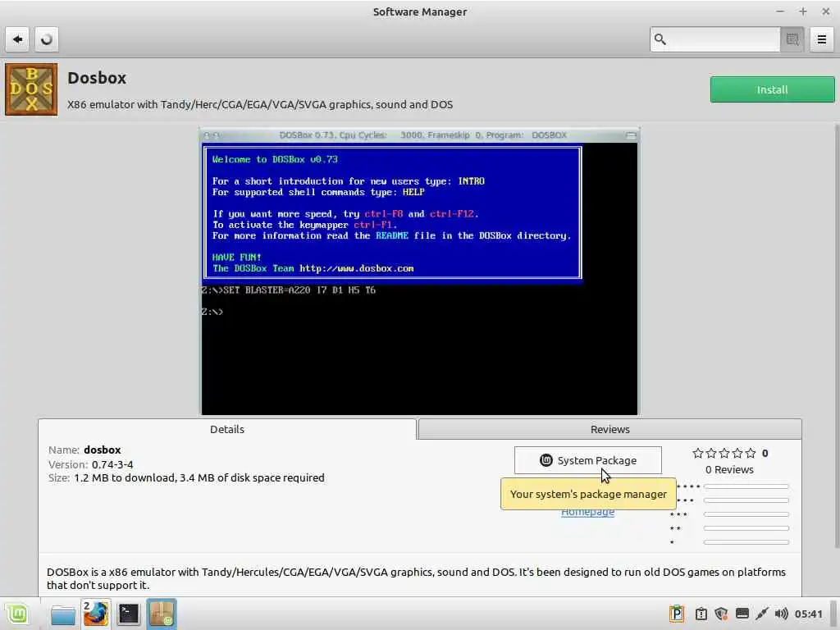This screenshot has width=840, height=630.
Task: Open the terminal from taskbar
Action: (129, 614)
